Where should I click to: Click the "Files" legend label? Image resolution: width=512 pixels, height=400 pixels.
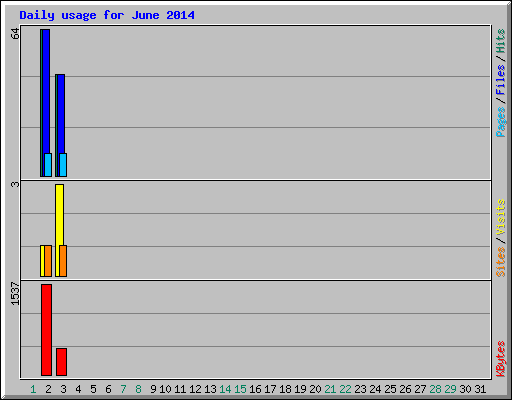[500, 80]
